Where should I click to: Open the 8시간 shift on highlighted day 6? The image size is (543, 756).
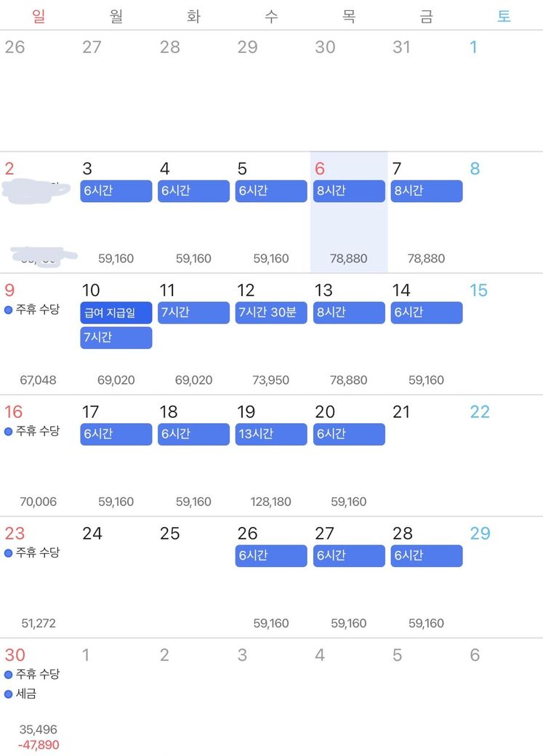pos(349,191)
